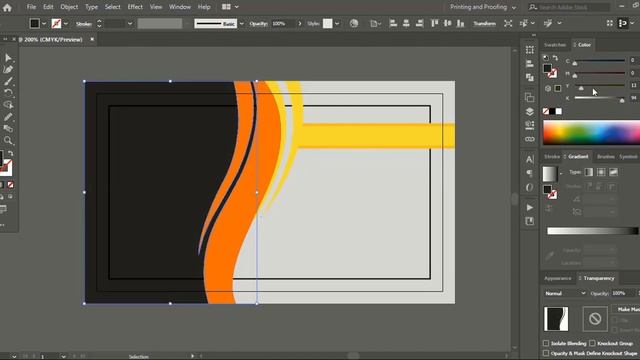This screenshot has width=640, height=360.
Task: Click the Stroke label link
Action: pos(84,24)
